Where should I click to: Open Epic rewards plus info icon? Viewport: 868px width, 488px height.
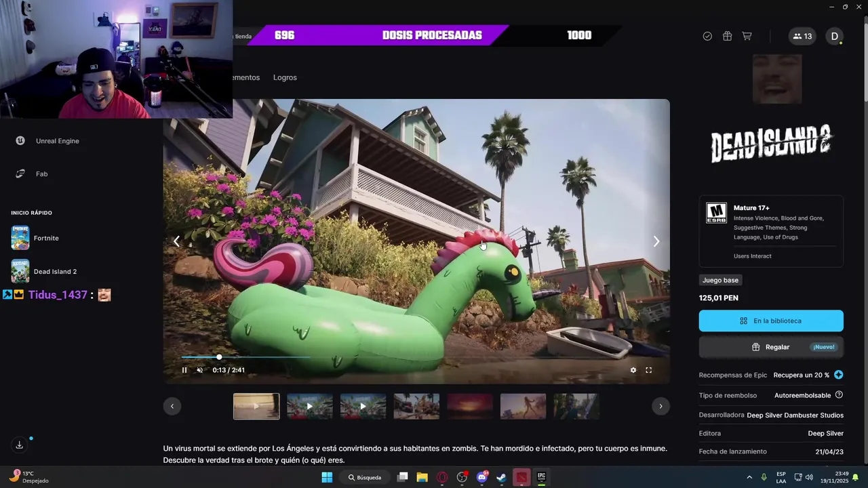pos(839,375)
